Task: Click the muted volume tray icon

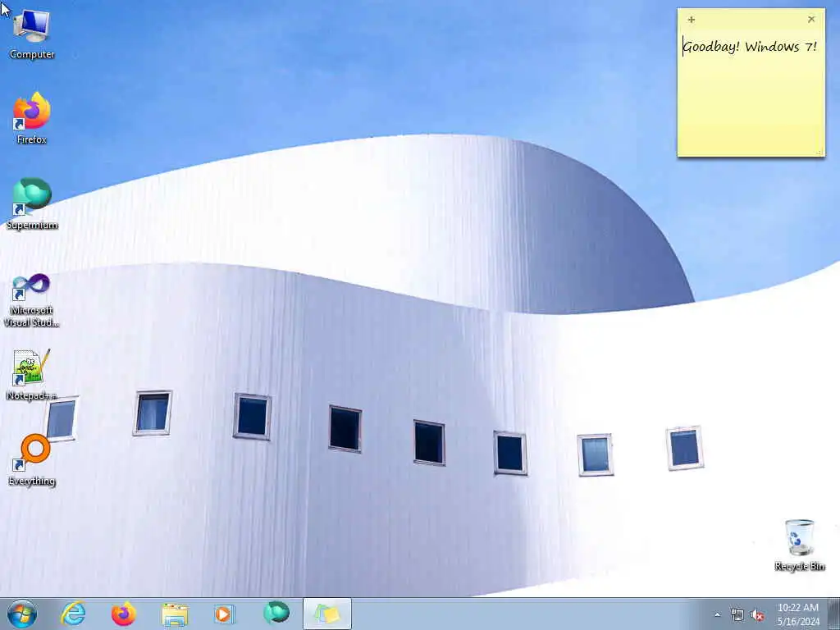Action: point(757,615)
